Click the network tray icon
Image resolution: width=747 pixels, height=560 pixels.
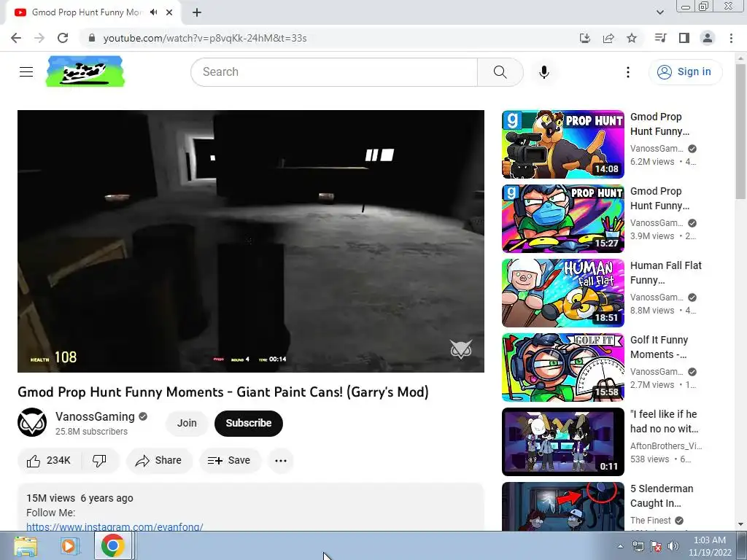click(x=638, y=546)
